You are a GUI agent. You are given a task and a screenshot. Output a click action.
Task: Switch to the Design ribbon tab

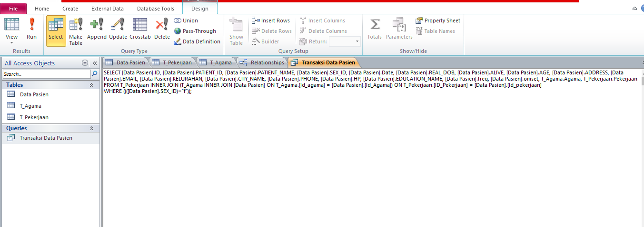point(200,9)
